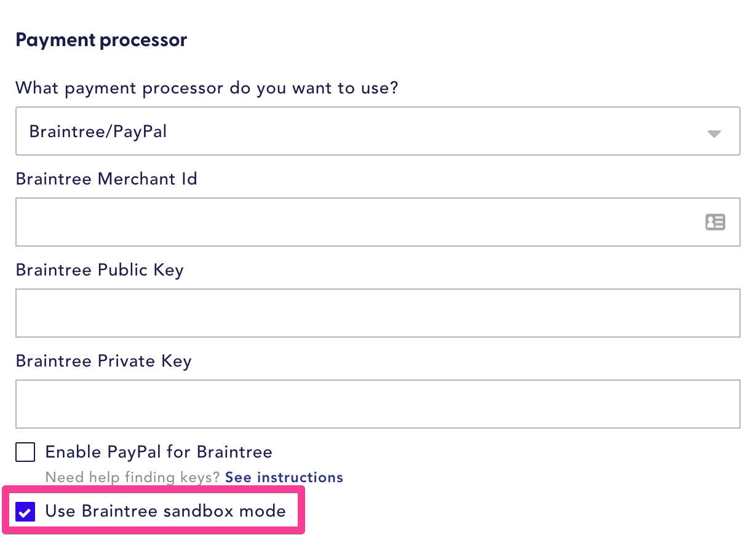Click the Braintree Public Key label
The image size is (756, 540).
tap(99, 270)
